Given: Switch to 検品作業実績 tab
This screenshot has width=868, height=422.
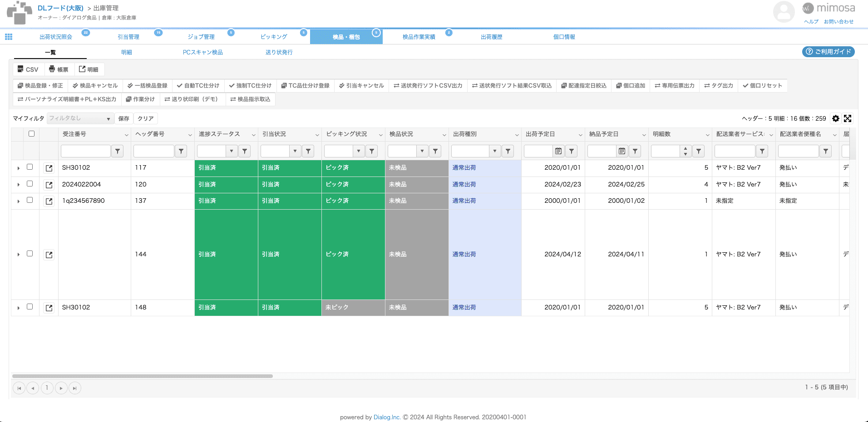Looking at the screenshot, I should [x=419, y=37].
